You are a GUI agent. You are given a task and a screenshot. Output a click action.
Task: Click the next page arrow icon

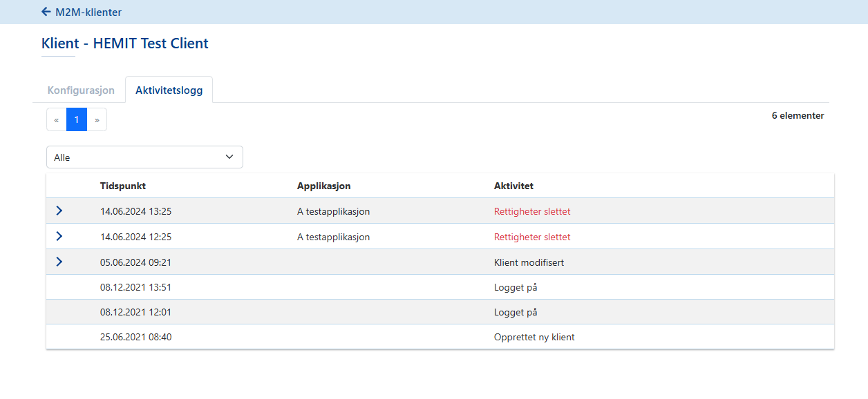pyautogui.click(x=97, y=119)
